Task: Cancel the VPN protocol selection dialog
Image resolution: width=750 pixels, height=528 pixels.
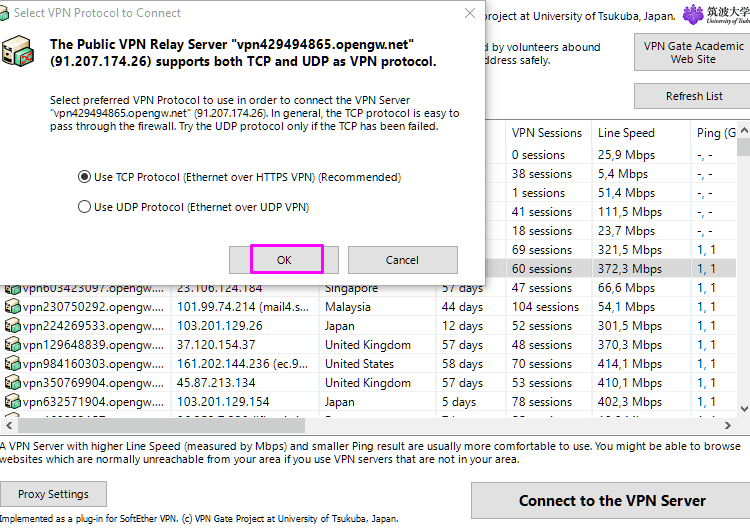Action: (403, 260)
